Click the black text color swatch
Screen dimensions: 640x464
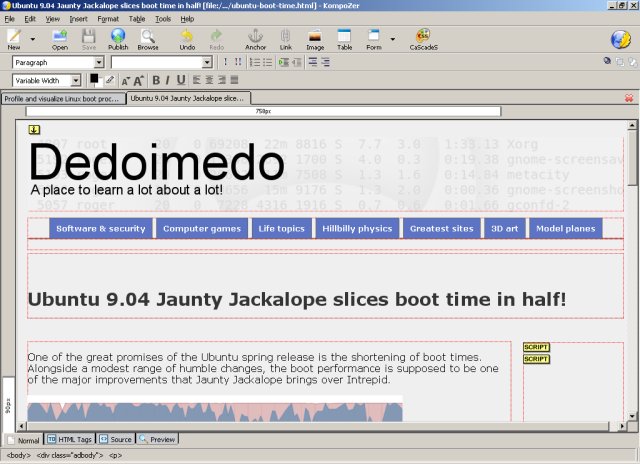94,79
